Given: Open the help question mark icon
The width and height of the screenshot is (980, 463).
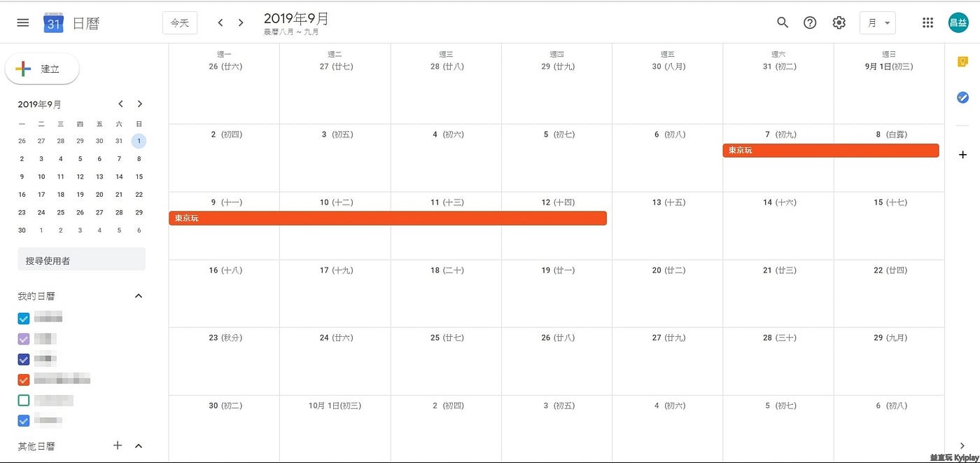Looking at the screenshot, I should pos(810,22).
